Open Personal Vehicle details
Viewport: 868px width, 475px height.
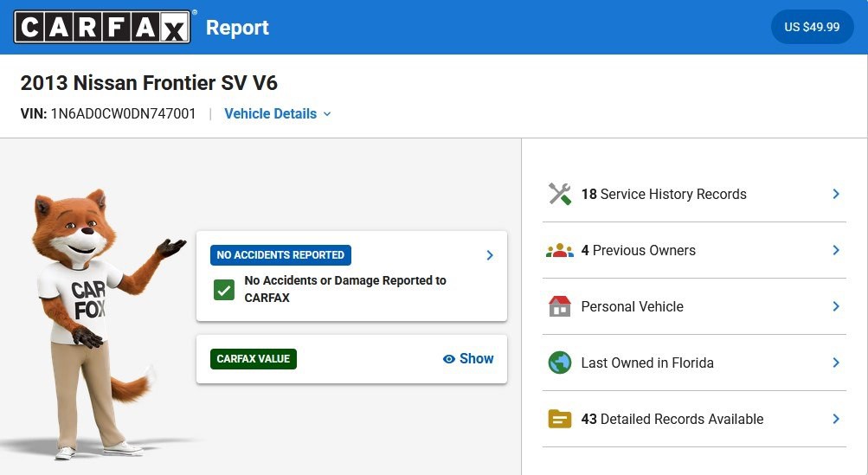tap(694, 306)
